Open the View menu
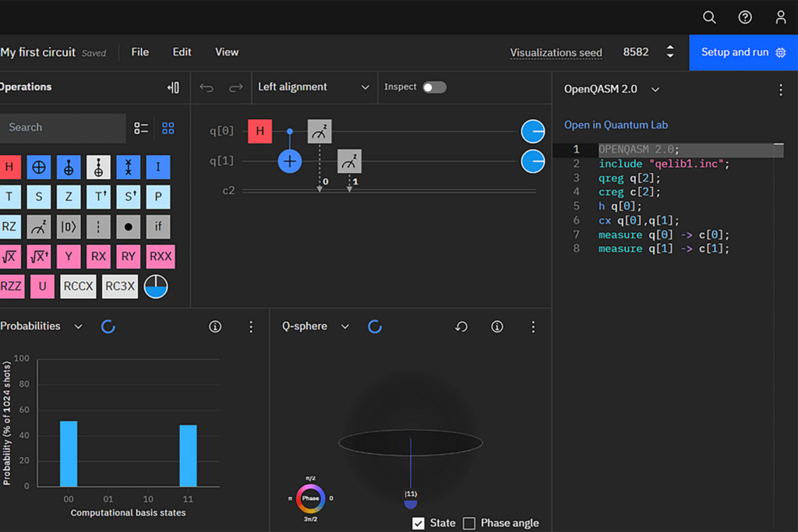This screenshot has height=532, width=798. [227, 52]
